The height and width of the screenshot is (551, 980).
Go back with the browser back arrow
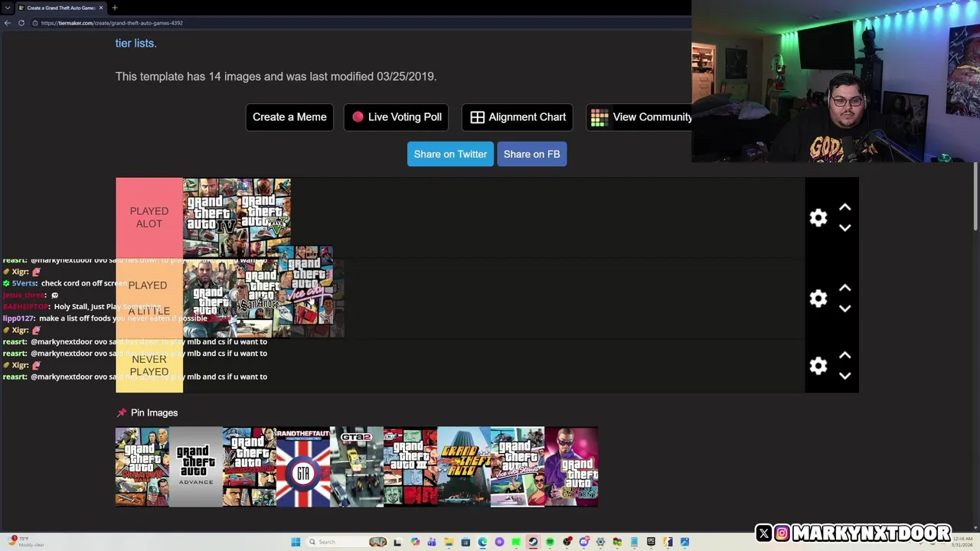click(x=7, y=23)
